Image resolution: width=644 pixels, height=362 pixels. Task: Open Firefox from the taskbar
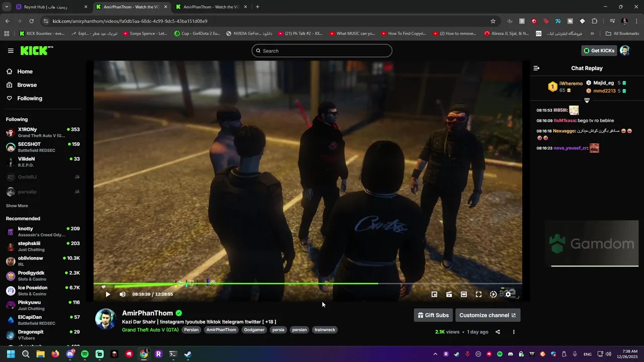[55, 354]
